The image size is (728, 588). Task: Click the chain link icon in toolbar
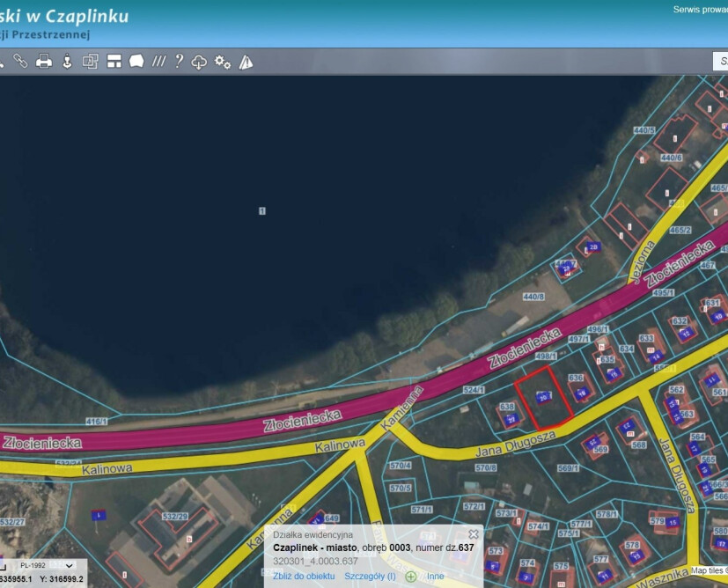click(19, 62)
